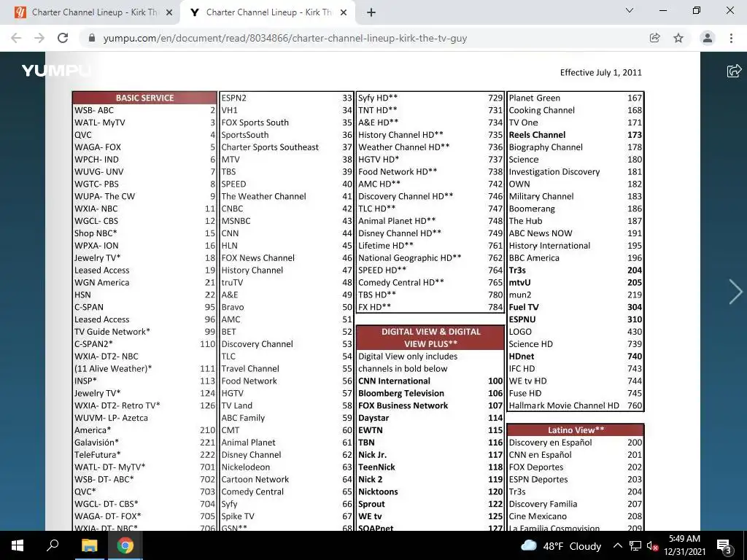Viewport: 747px width, 560px height.
Task: Open Windows taskbar search
Action: click(x=53, y=545)
